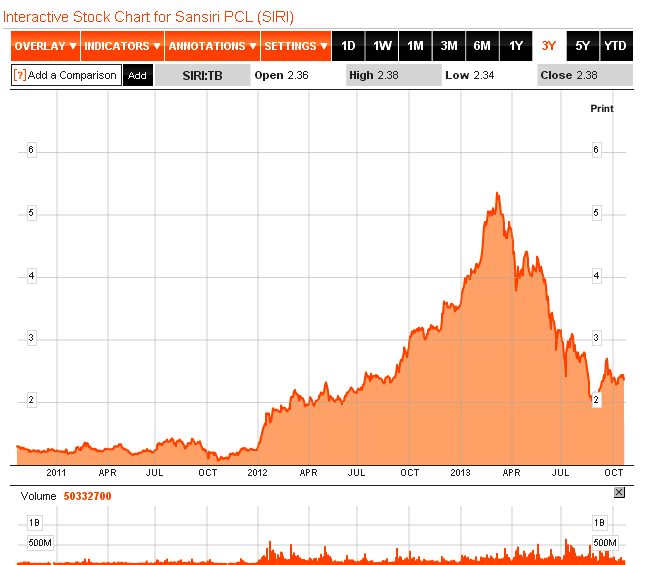
Task: Click the right axis label 4
Action: click(x=596, y=276)
